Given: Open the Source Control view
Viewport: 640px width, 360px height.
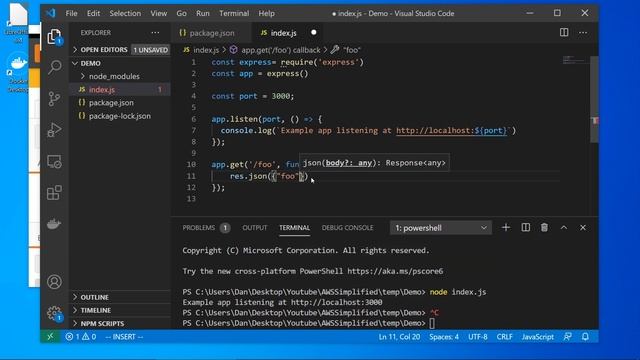Looking at the screenshot, I should tap(54, 99).
